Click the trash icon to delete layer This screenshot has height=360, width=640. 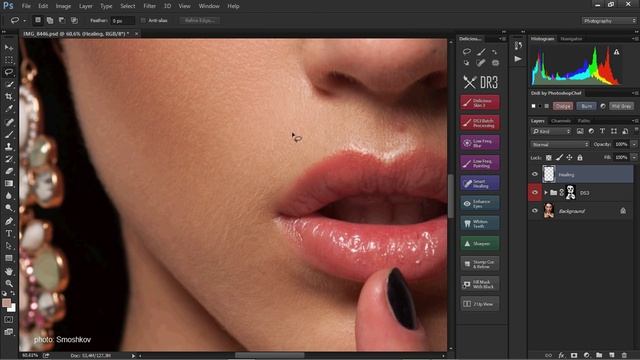coord(624,355)
